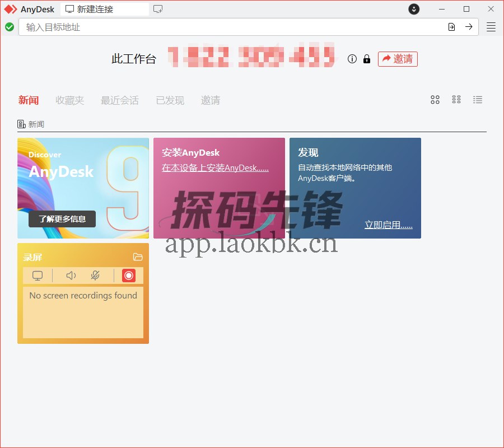
Task: Toggle speaker audio capture in 录屏 card
Action: pos(71,276)
